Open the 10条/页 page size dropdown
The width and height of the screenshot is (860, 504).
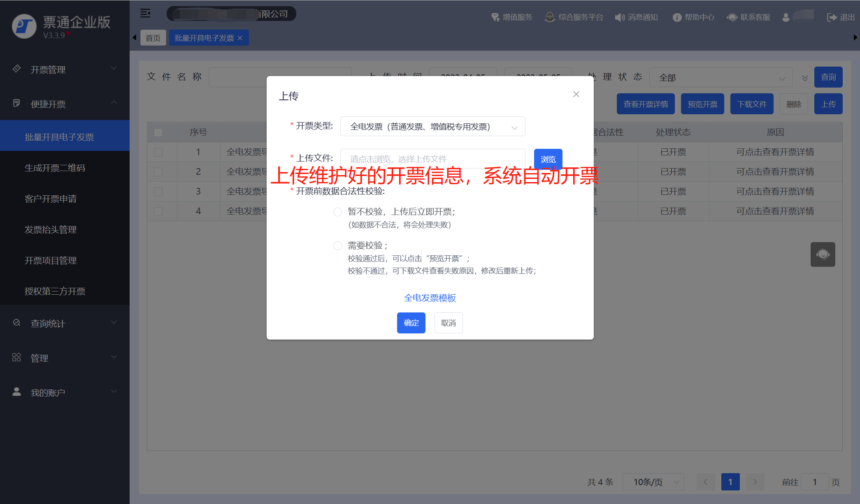pyautogui.click(x=653, y=482)
